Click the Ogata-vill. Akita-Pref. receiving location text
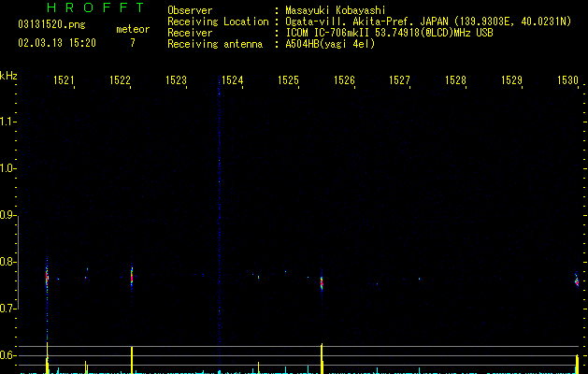 click(428, 22)
